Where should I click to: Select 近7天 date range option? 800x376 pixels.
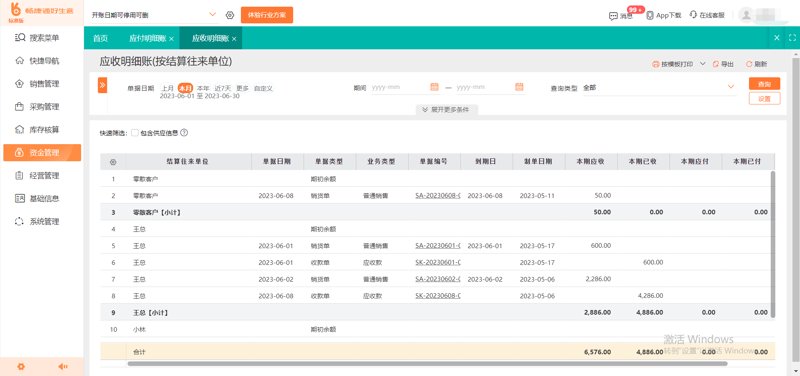[x=222, y=88]
